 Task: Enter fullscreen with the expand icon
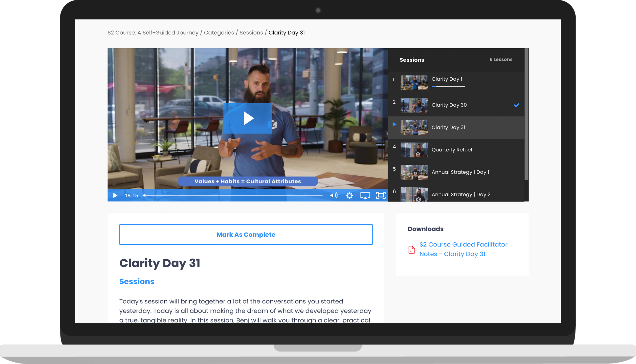tap(381, 195)
